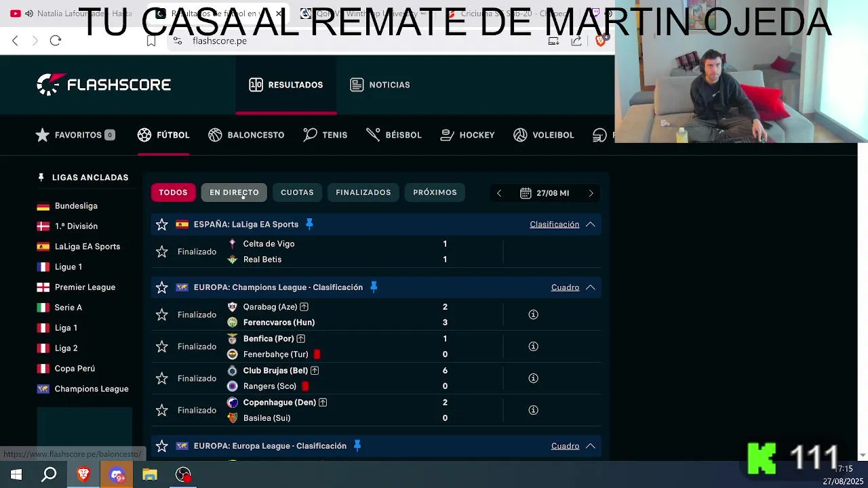Favorite the Champions League Clasificación star
Viewport: 868px width, 488px height.
(161, 287)
